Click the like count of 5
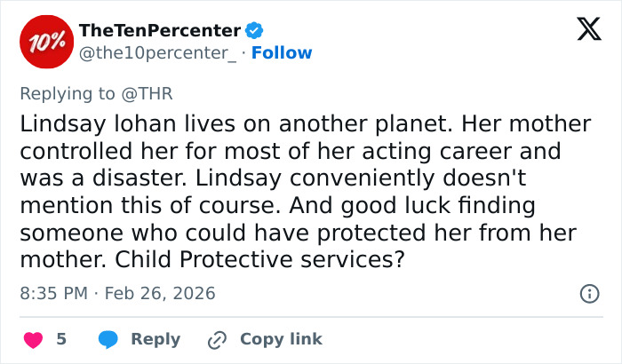 [x=61, y=339]
